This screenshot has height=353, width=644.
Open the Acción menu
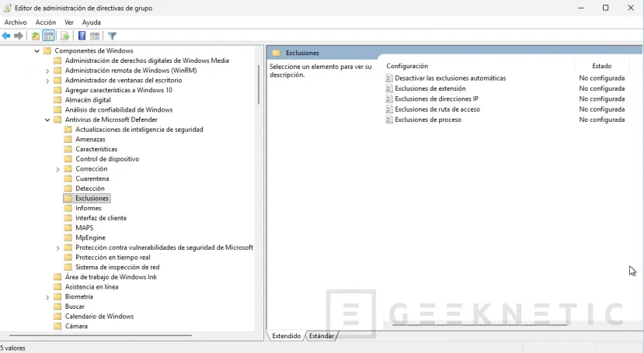click(x=46, y=22)
